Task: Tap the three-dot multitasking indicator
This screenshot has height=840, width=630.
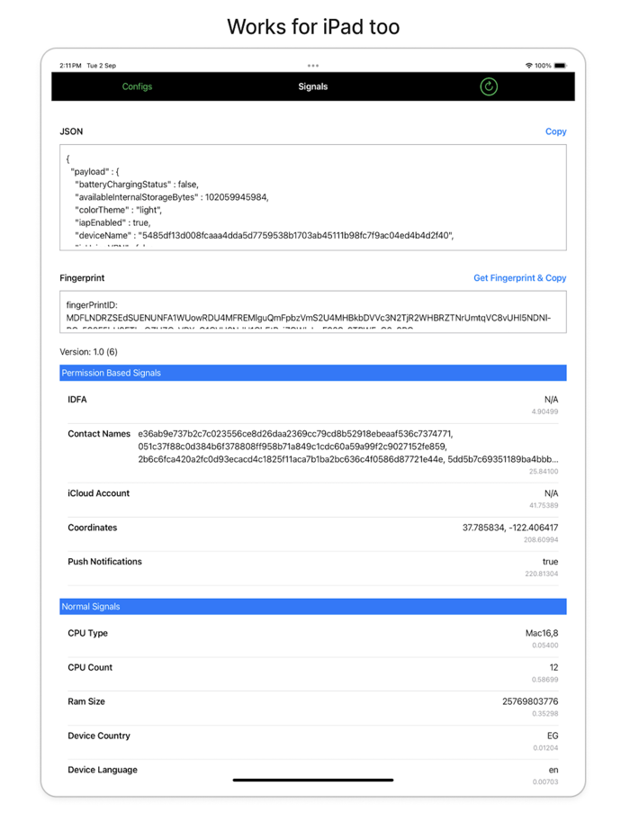Action: point(313,65)
